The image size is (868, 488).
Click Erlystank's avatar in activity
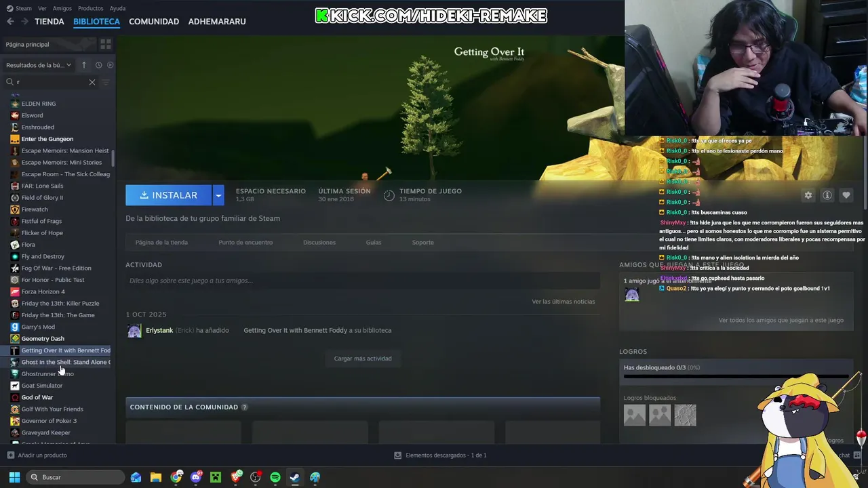(134, 331)
